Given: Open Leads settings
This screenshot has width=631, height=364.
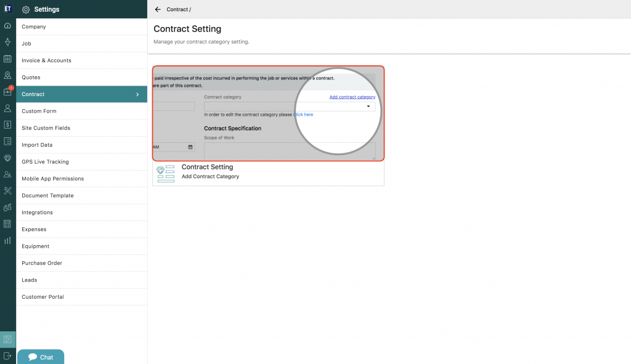Looking at the screenshot, I should pos(82,280).
